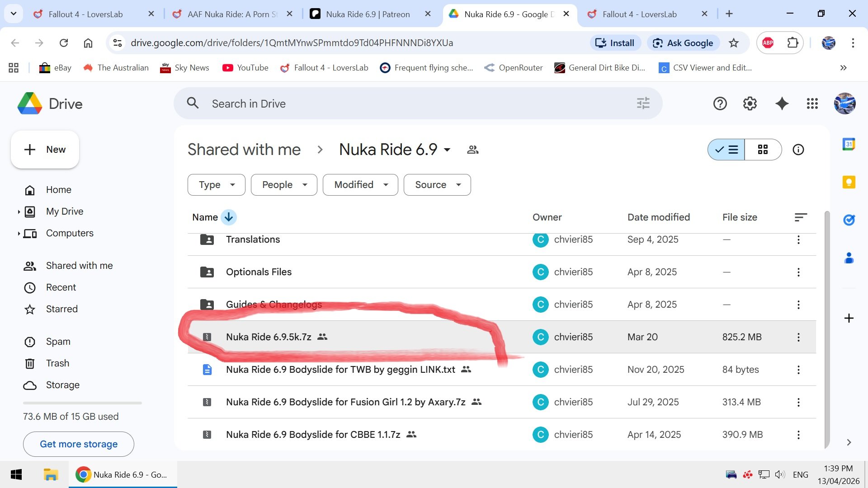
Task: Open Google account avatar in Drive
Action: coord(844,104)
